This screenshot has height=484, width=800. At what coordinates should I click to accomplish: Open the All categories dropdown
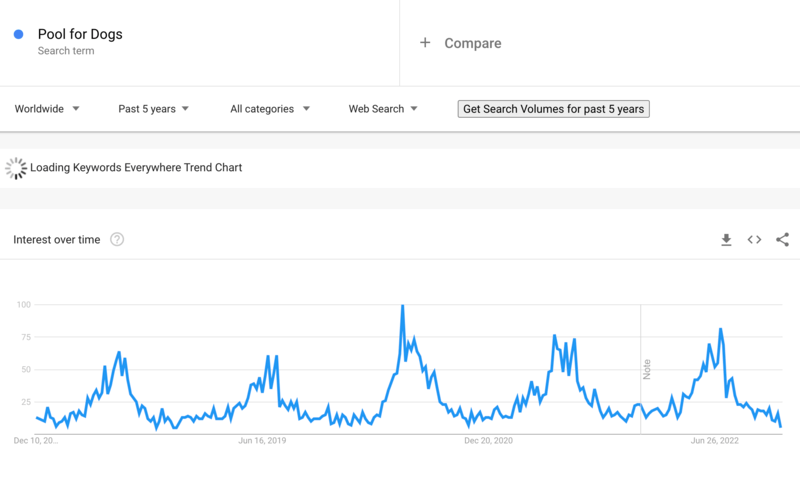(x=269, y=109)
